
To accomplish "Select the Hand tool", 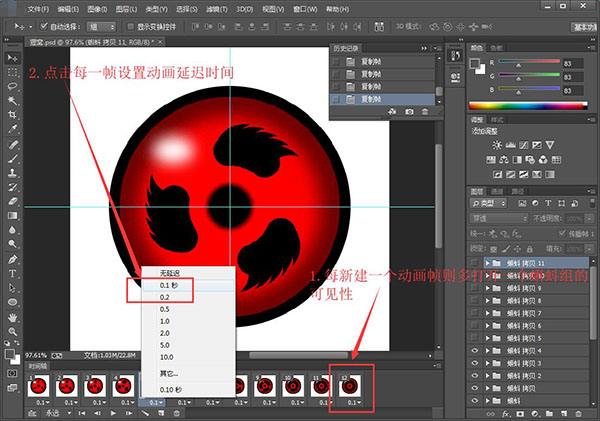I will (12, 317).
